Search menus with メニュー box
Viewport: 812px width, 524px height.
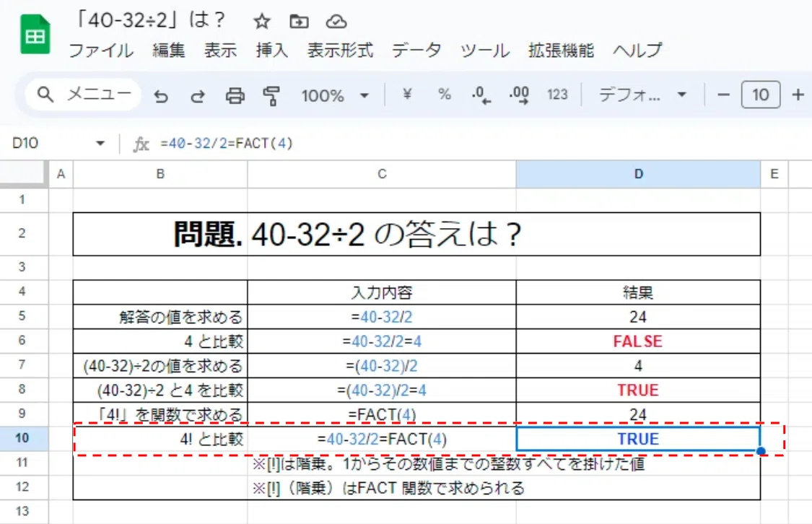83,95
